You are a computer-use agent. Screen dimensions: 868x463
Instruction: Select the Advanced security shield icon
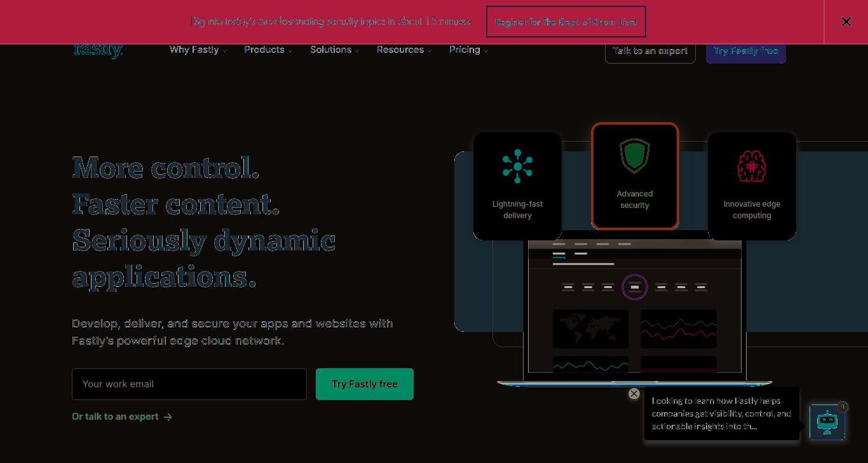(635, 156)
